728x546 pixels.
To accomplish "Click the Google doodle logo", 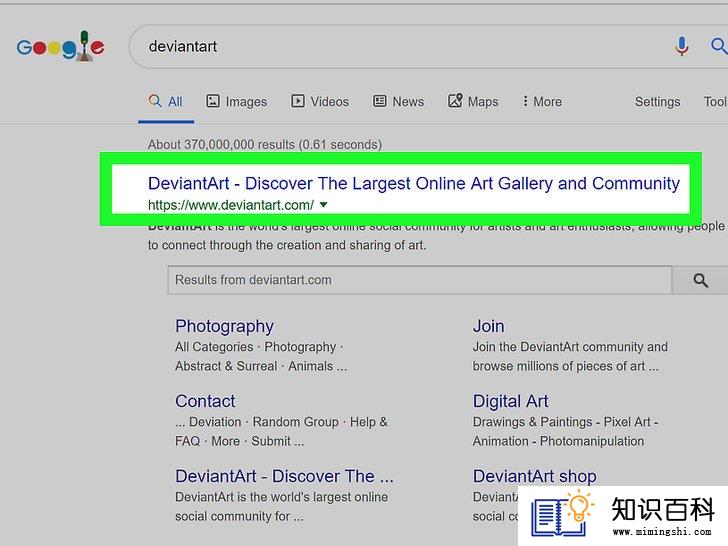I will coord(60,46).
